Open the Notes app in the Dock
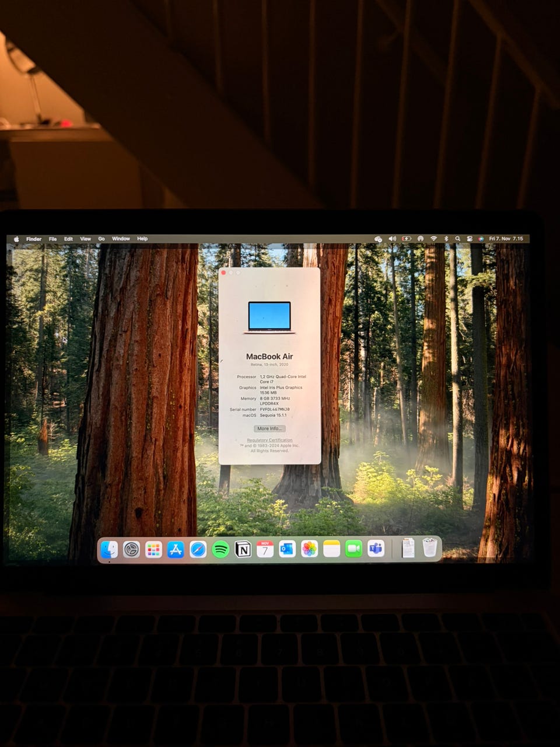Viewport: 560px width, 747px height. coord(331,549)
